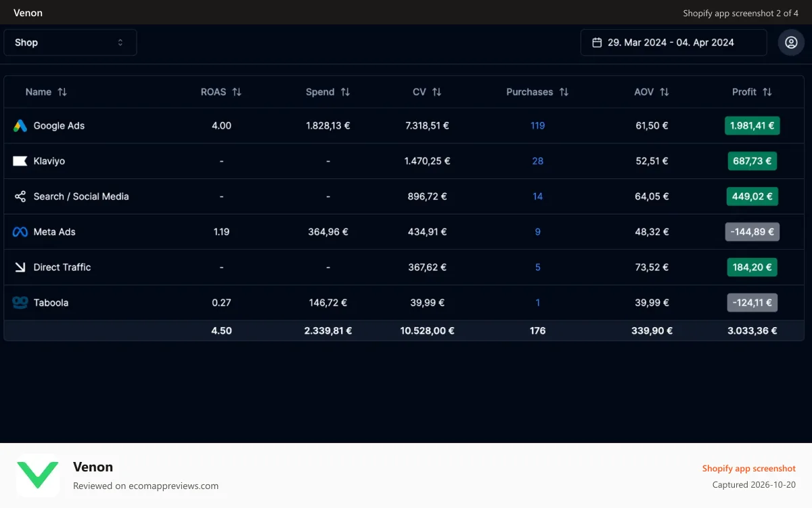The width and height of the screenshot is (812, 508).
Task: Click the Klaviyo flag icon
Action: [20, 161]
